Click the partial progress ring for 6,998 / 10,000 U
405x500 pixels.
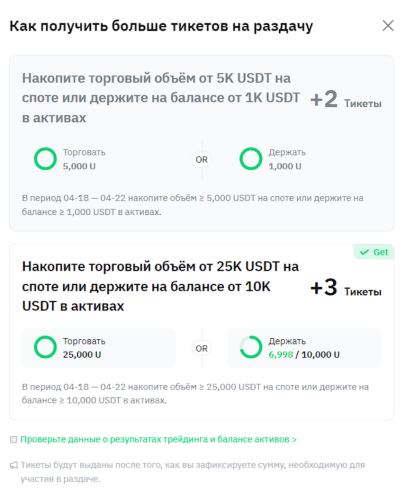click(251, 347)
